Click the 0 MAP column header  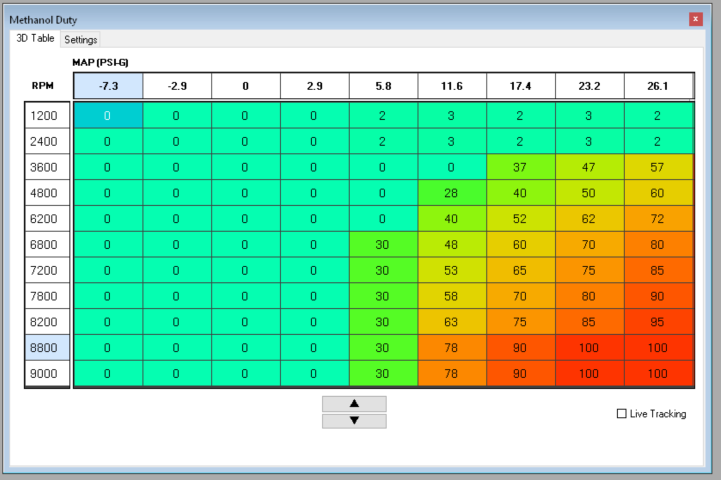(x=245, y=87)
